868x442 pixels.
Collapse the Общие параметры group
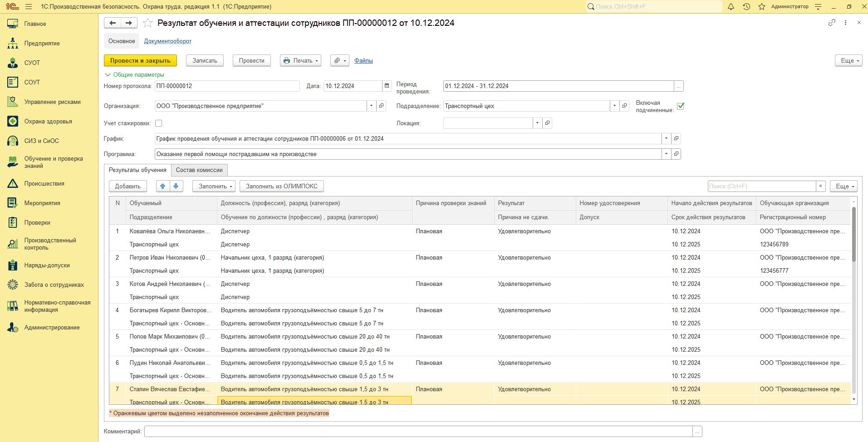135,74
